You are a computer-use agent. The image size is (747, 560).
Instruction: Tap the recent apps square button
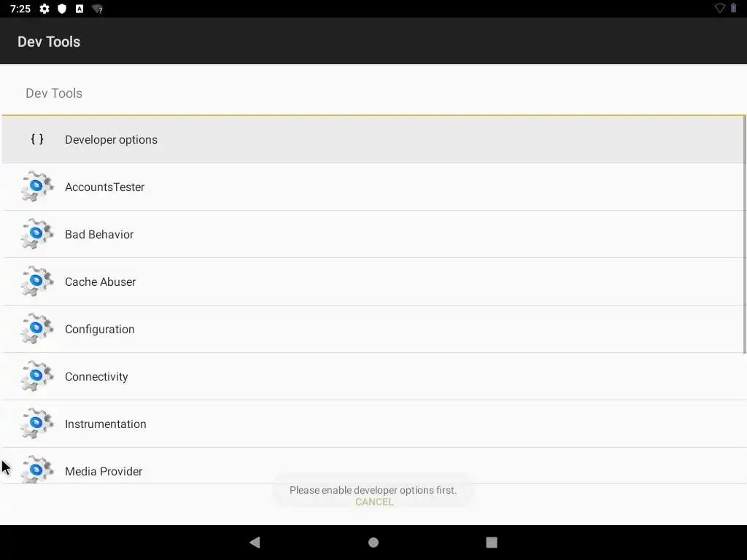coord(492,542)
